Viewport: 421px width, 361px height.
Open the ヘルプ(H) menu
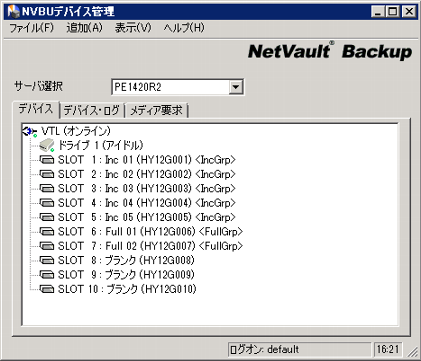(184, 28)
